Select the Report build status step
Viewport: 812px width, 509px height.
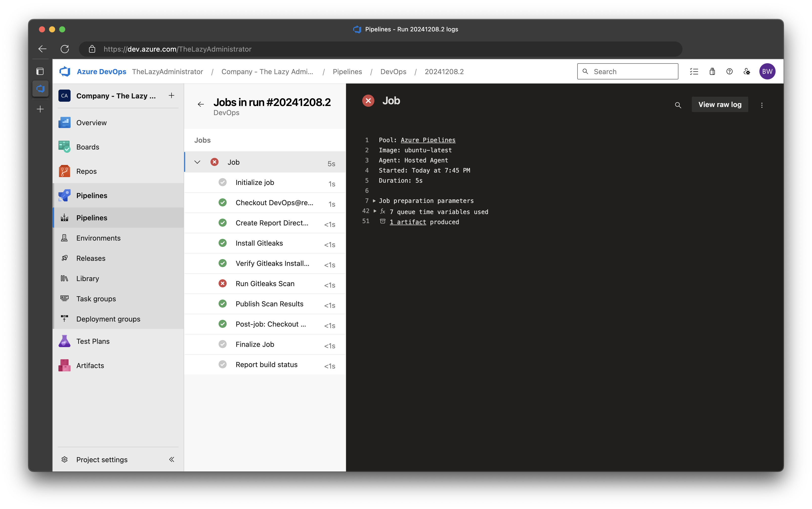[265, 364]
